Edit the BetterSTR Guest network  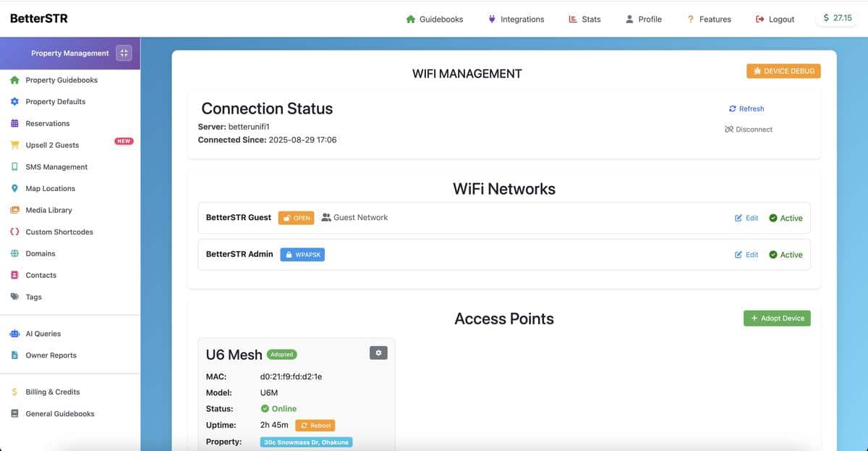pos(746,218)
